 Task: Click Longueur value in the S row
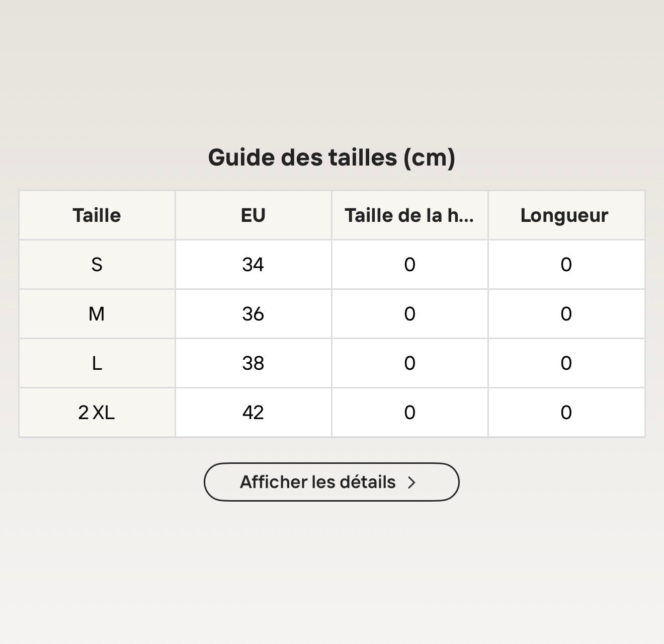[x=566, y=265]
